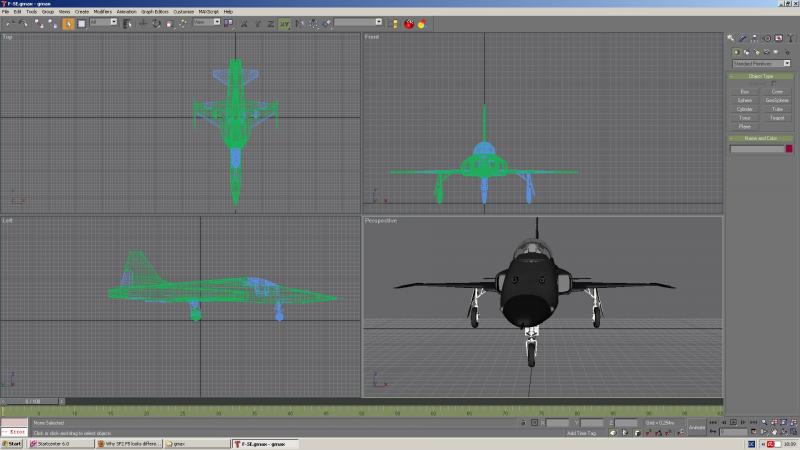
Task: Open the Modifiers menu
Action: (103, 11)
